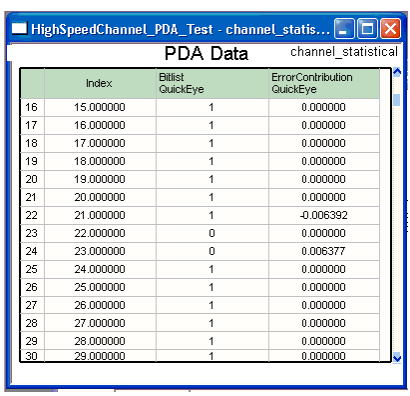The image size is (410, 396).
Task: Click Bitlist value 1 in row 25
Action: click(x=212, y=269)
